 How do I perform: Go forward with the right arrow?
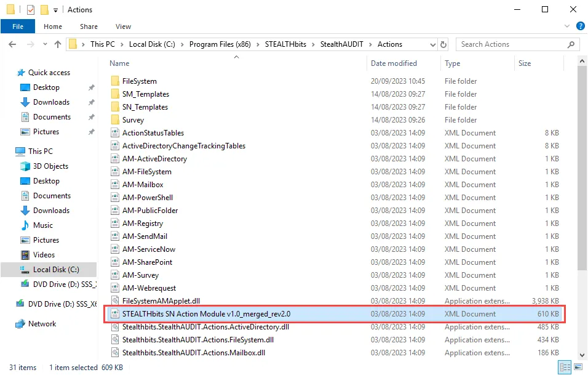30,44
